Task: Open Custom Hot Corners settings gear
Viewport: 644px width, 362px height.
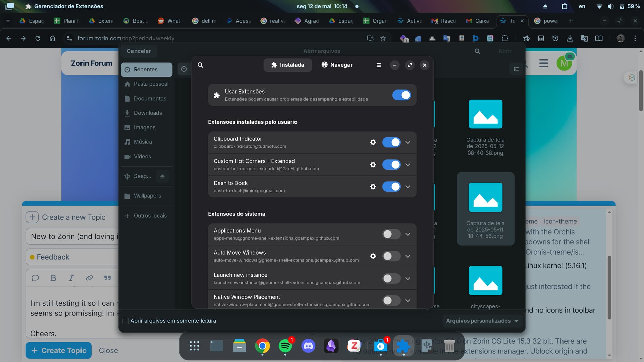Action: tap(373, 165)
